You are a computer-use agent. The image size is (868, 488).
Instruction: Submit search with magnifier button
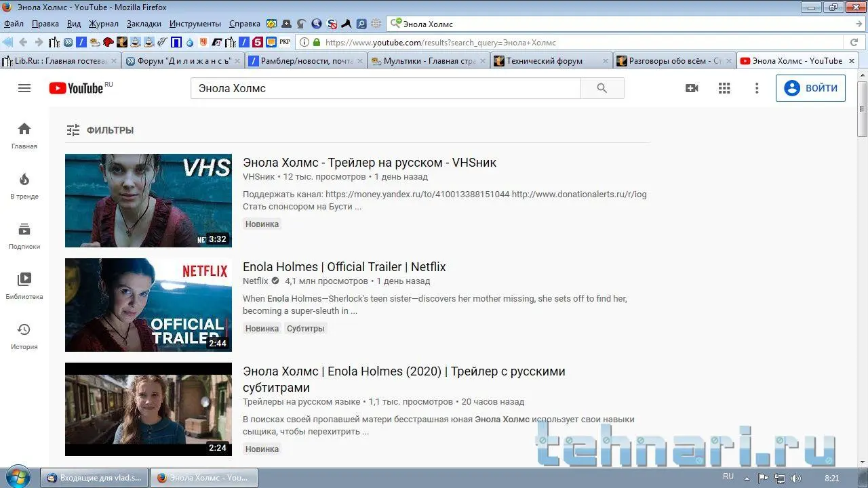coord(602,88)
